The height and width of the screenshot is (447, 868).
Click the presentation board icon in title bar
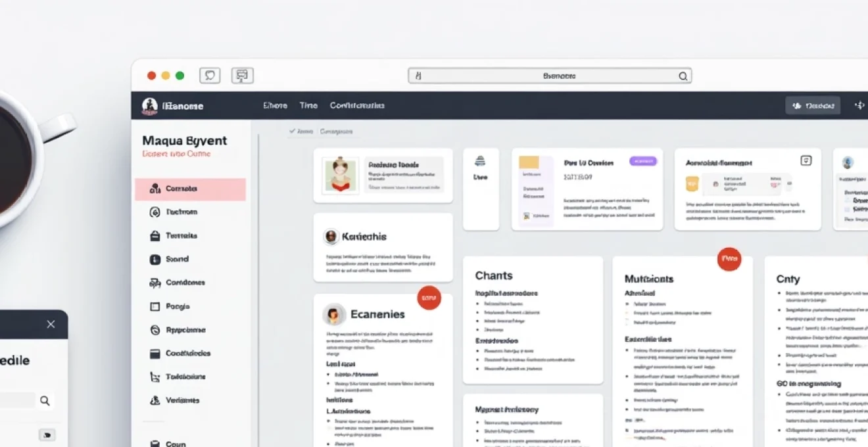[x=242, y=76]
